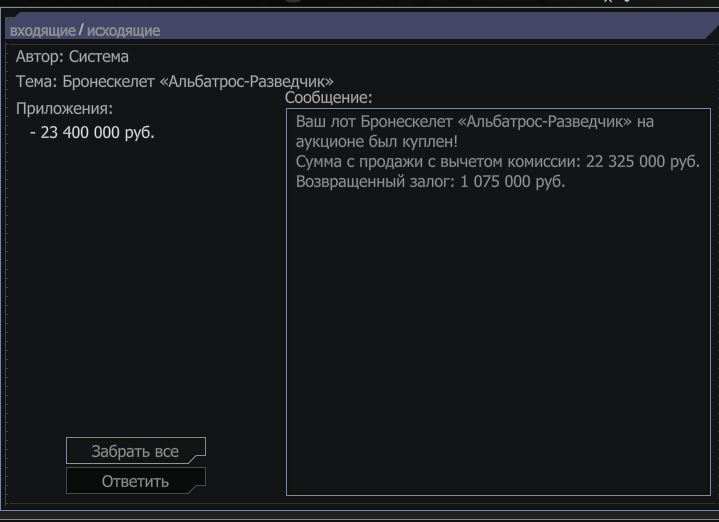This screenshot has width=719, height=522.
Task: Click the 22 325 000 руб. sale sum line
Action: (x=498, y=161)
